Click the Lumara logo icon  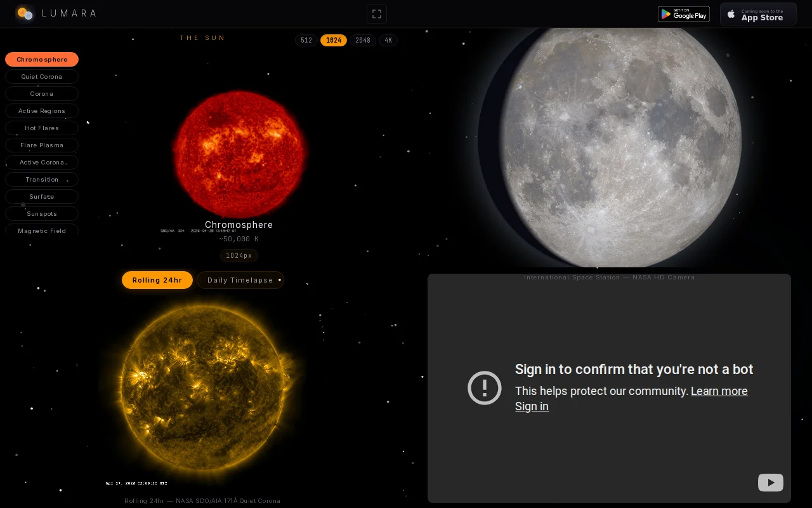24,13
